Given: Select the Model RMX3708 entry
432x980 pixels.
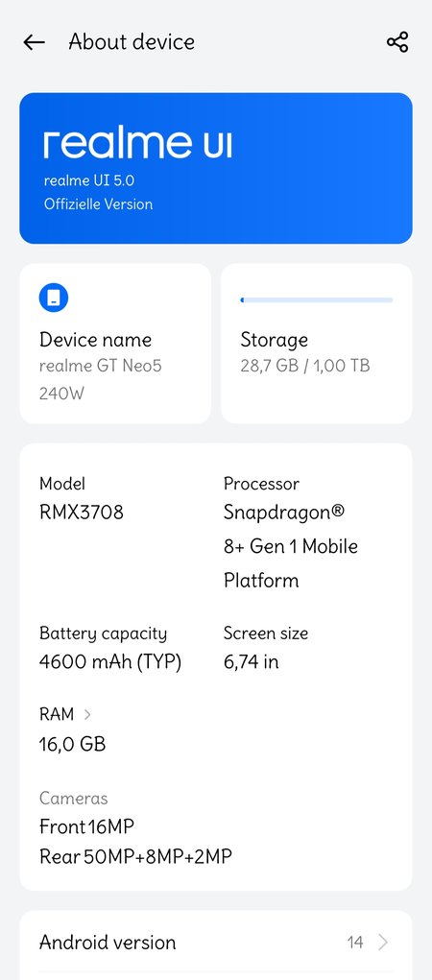Looking at the screenshot, I should coord(82,499).
